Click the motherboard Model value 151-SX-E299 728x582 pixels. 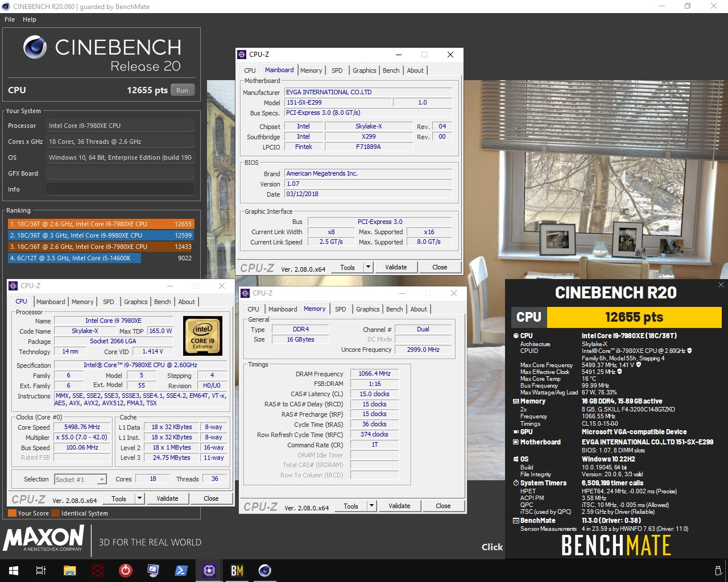tap(338, 102)
